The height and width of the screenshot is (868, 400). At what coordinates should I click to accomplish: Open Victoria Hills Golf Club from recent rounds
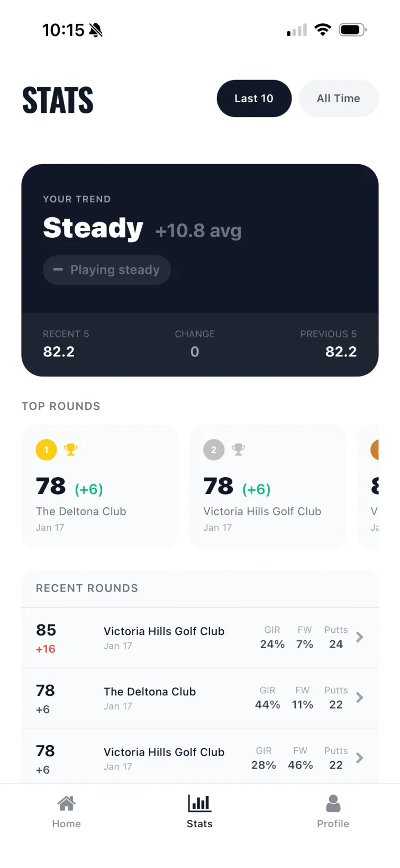[164, 631]
